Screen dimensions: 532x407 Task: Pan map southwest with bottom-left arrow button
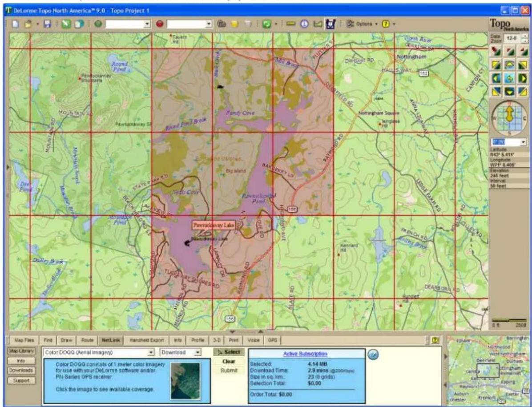click(x=496, y=92)
